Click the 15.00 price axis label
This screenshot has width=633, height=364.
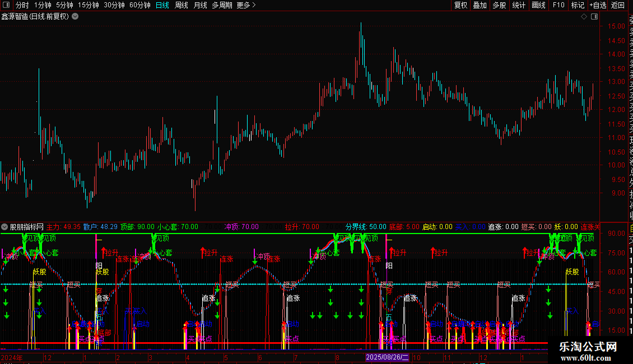(616, 26)
